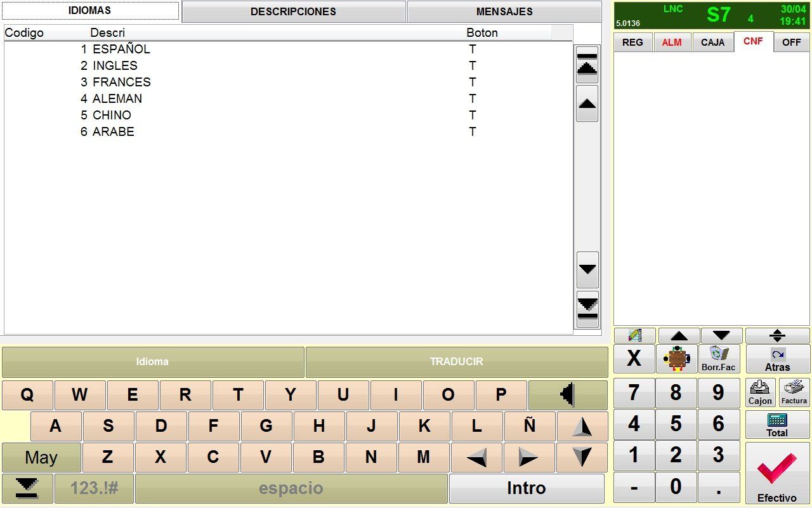Image resolution: width=812 pixels, height=508 pixels.
Task: Click the TRADUCIR button
Action: 457,362
